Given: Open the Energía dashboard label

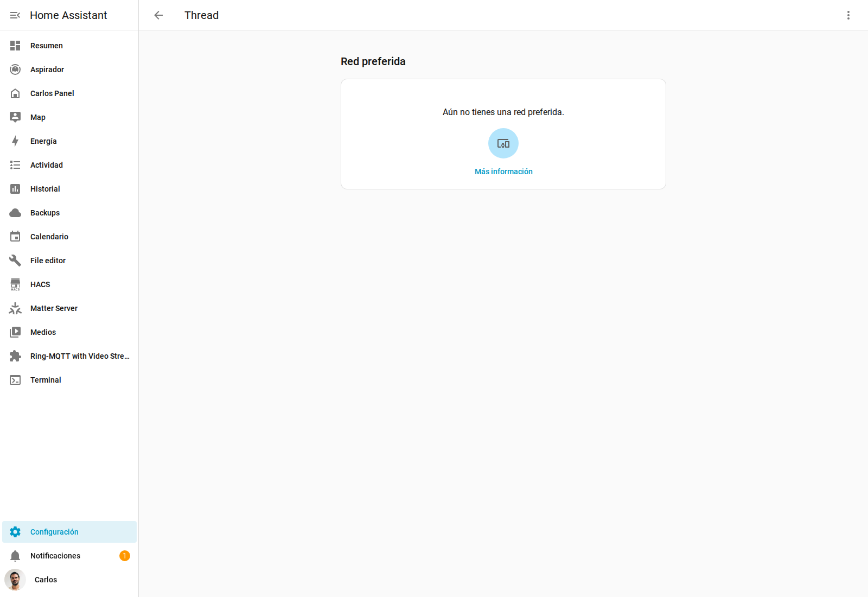Looking at the screenshot, I should click(x=43, y=141).
